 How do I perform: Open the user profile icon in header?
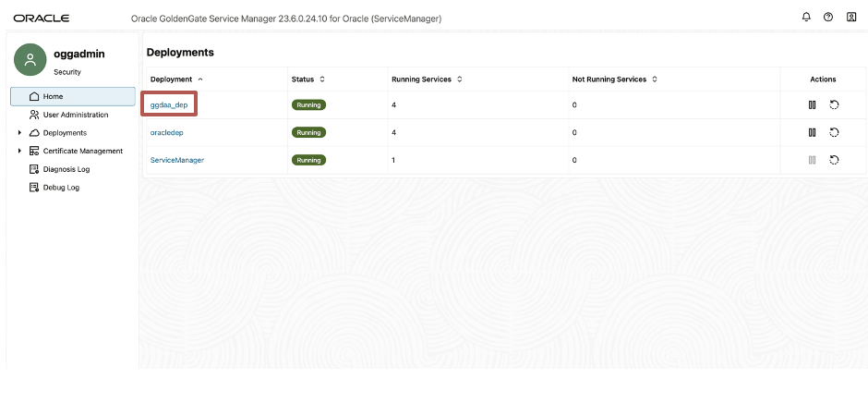tap(851, 18)
